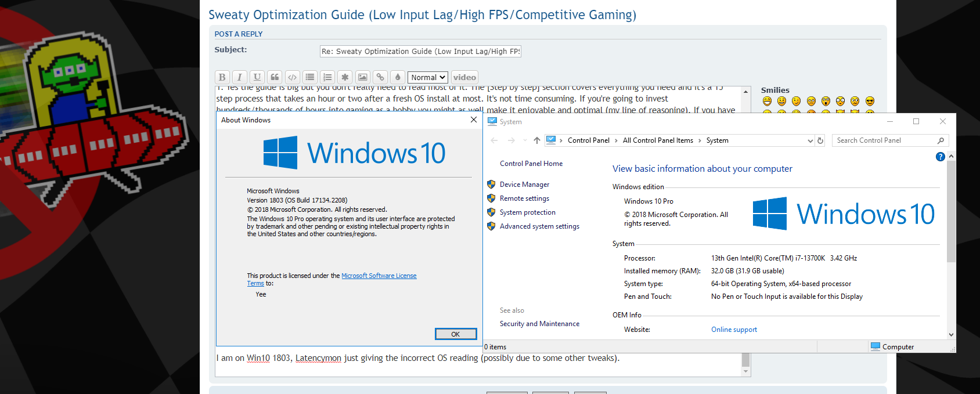980x394 pixels.
Task: Insert a numbered ordered list
Action: point(327,77)
